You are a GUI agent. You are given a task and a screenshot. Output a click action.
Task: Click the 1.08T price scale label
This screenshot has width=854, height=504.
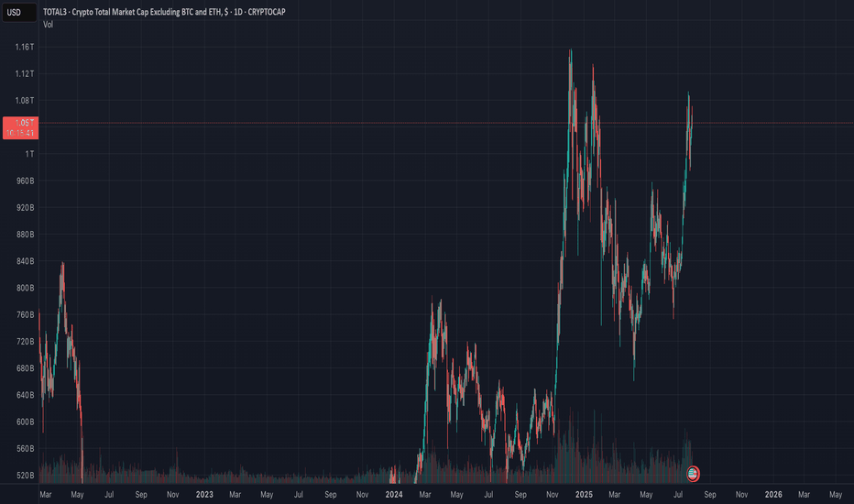(25, 100)
